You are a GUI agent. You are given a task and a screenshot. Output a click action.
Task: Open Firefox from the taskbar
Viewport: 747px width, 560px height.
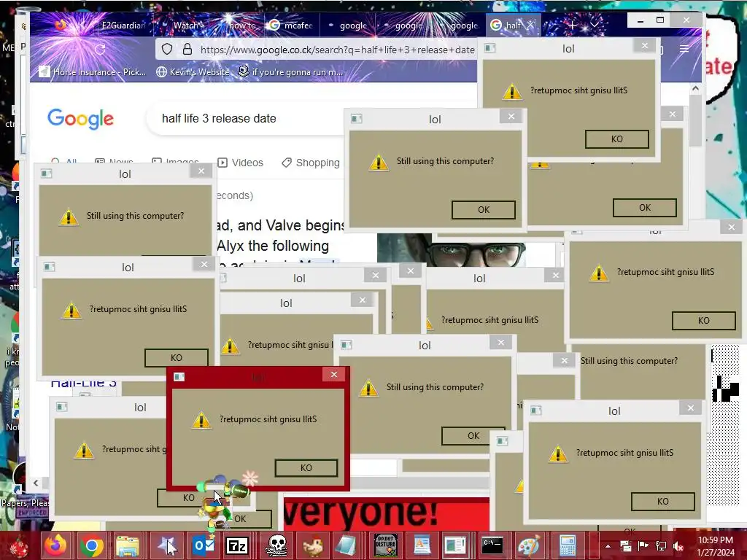(x=55, y=545)
